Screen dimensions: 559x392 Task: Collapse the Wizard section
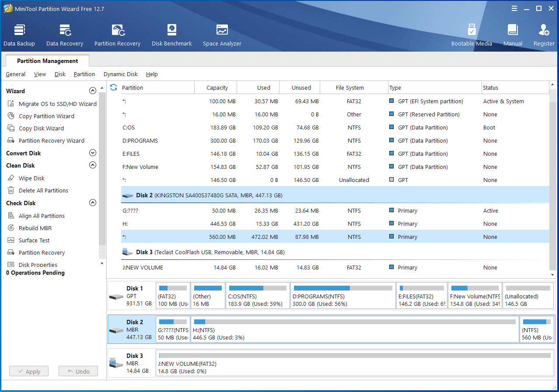pos(92,91)
